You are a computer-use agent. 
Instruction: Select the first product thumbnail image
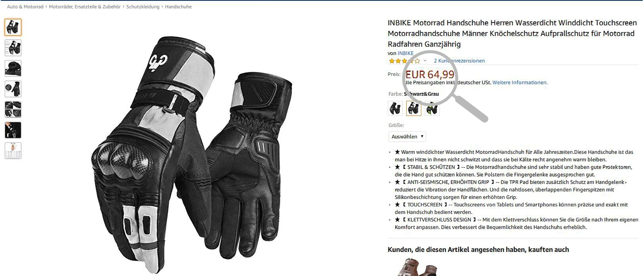tap(13, 27)
